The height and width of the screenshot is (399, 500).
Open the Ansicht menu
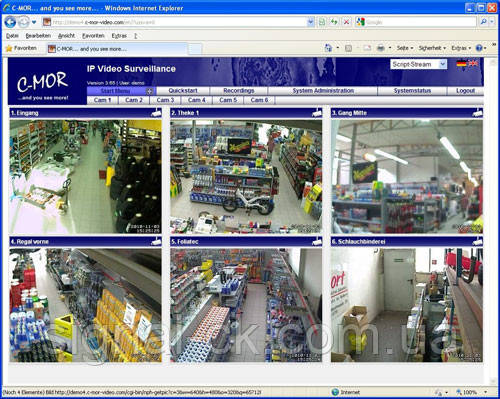[x=66, y=36]
